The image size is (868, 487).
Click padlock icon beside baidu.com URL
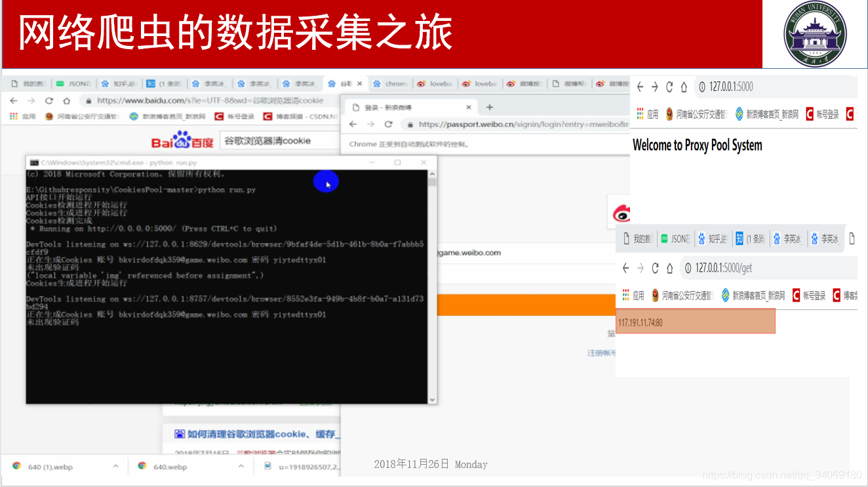click(89, 101)
